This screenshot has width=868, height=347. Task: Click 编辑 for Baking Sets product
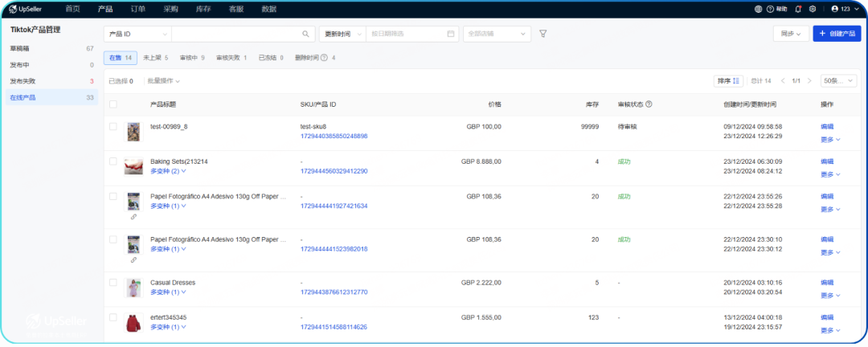[826, 161]
